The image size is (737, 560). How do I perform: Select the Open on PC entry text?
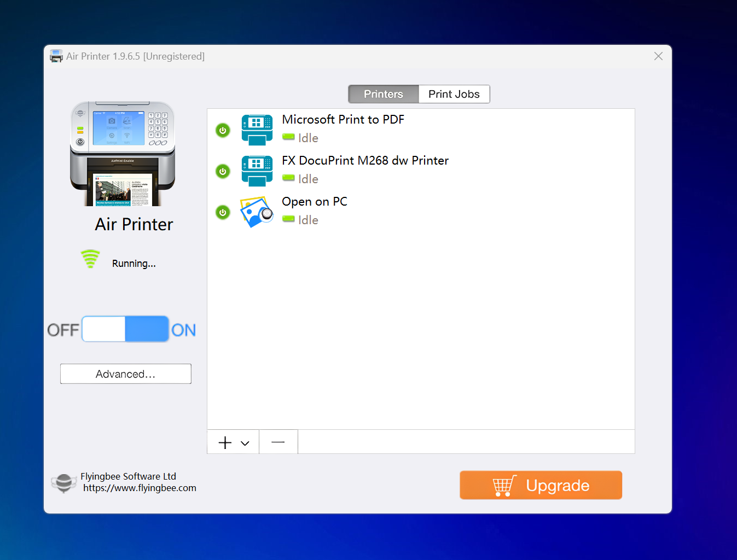coord(315,201)
